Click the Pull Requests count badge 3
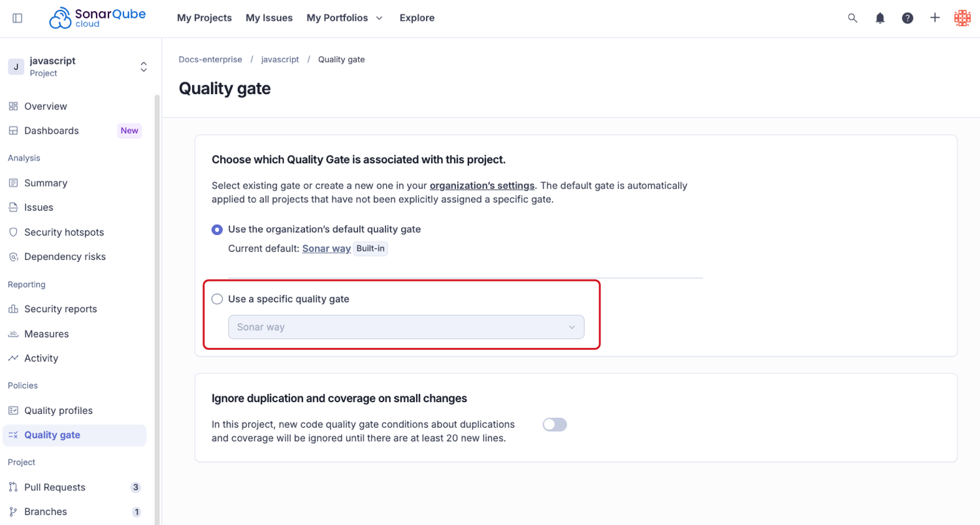This screenshot has height=525, width=980. click(135, 487)
